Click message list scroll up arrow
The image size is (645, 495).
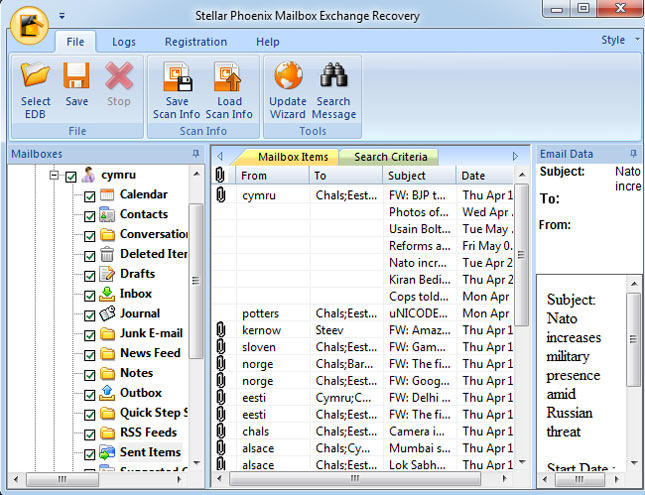[x=522, y=175]
